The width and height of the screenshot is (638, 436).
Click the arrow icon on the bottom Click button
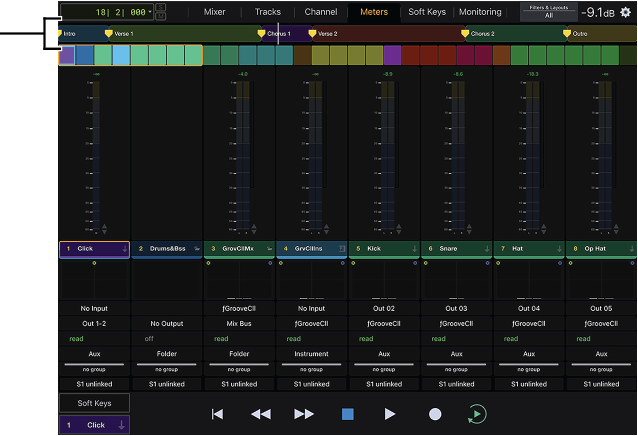(121, 425)
